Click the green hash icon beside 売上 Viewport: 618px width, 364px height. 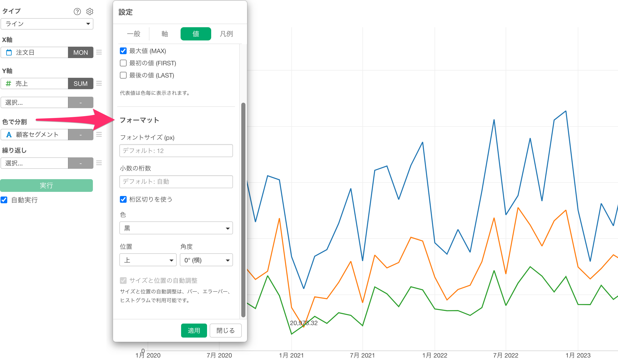(9, 83)
